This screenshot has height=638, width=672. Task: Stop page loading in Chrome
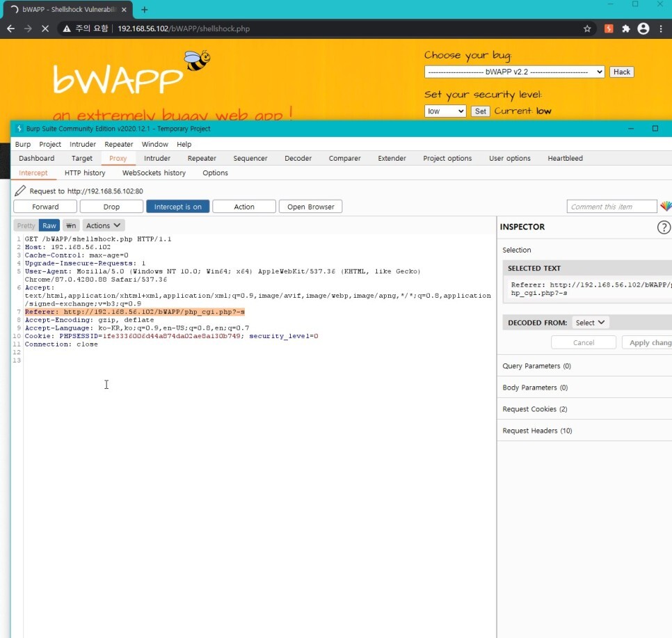[45, 29]
